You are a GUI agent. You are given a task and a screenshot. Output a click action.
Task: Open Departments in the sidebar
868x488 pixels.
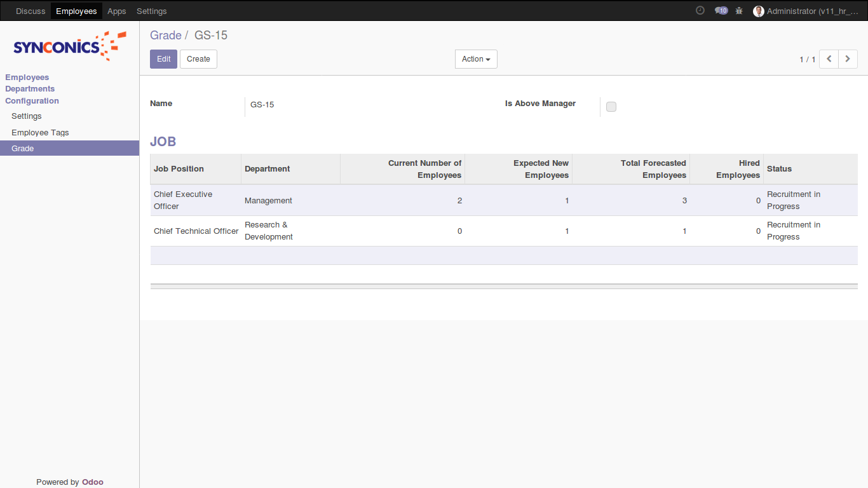(x=30, y=89)
